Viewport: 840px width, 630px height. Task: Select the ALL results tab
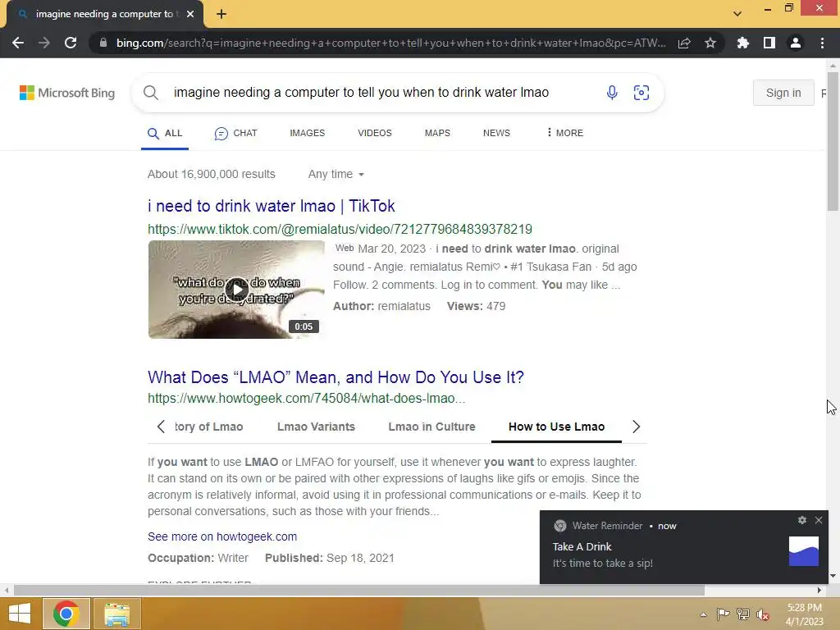(165, 134)
